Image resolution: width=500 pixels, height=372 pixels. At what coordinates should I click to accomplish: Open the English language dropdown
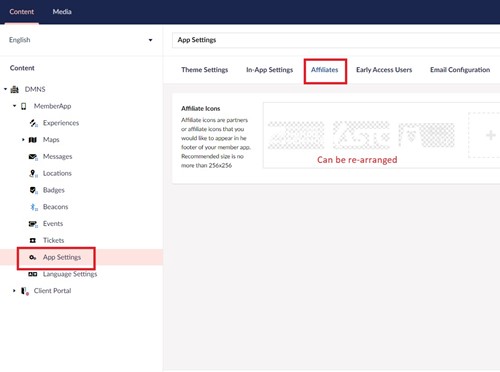tap(81, 40)
